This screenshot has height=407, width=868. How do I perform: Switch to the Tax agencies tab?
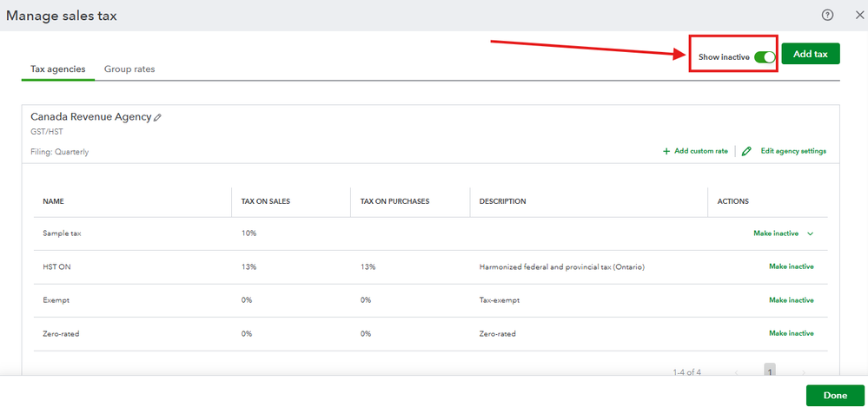click(x=58, y=69)
